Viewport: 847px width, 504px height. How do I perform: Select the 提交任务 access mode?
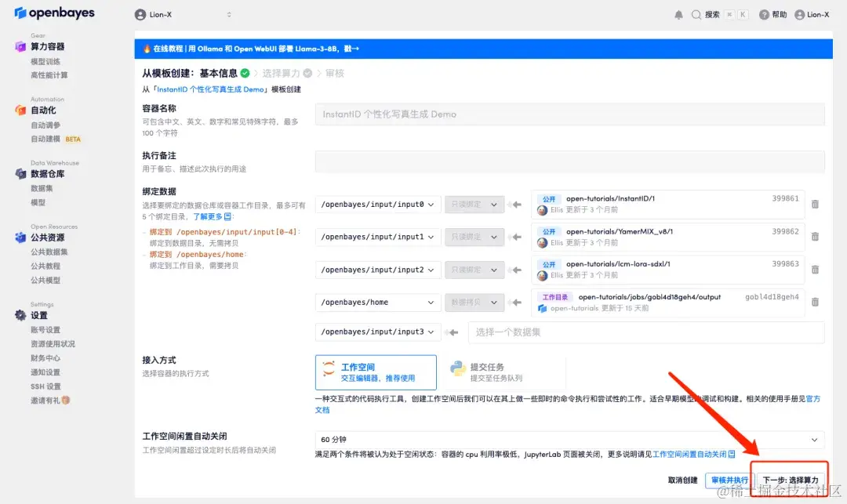click(504, 372)
